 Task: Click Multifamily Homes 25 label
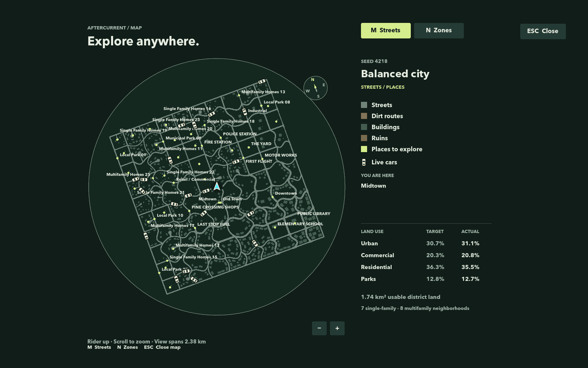[128, 175]
